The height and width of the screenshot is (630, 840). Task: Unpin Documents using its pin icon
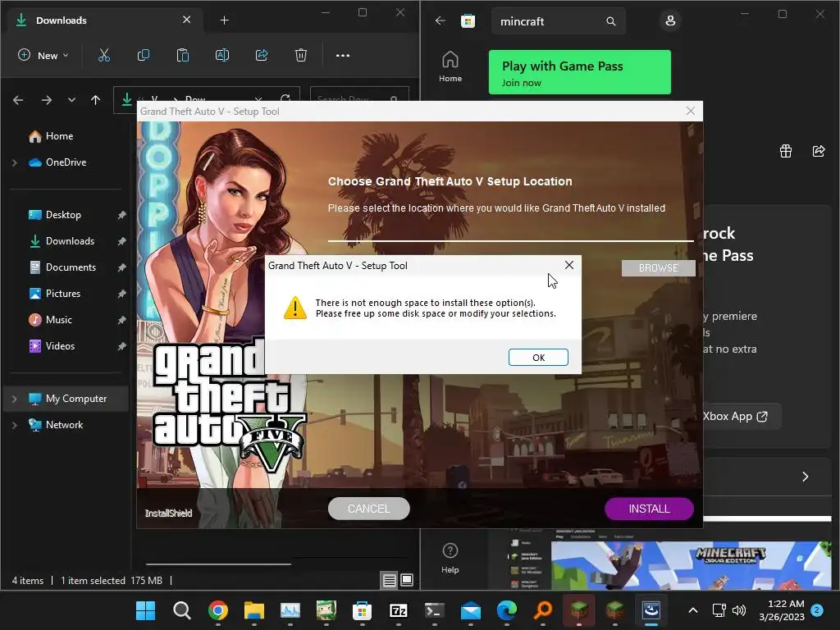click(121, 267)
